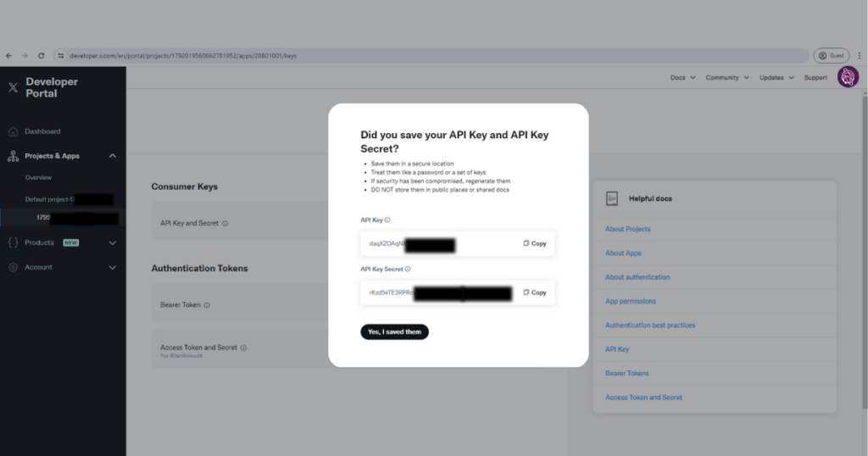This screenshot has height=456, width=868.
Task: Click the X logo in sidebar header
Action: tap(13, 87)
